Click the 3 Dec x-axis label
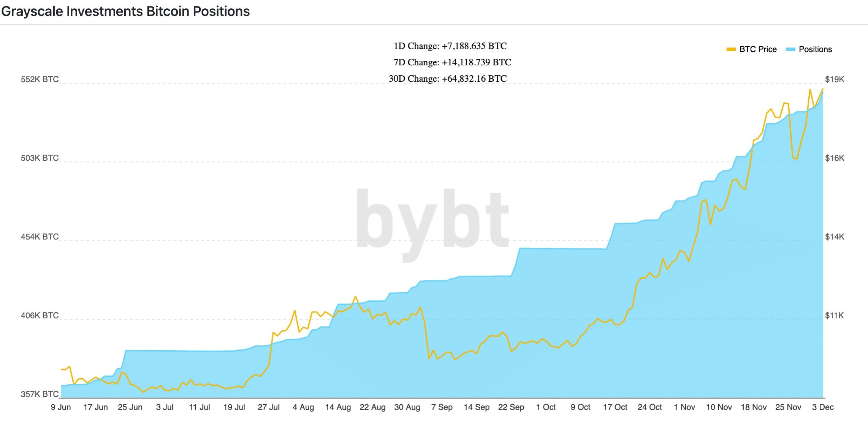The height and width of the screenshot is (443, 868). click(x=823, y=407)
